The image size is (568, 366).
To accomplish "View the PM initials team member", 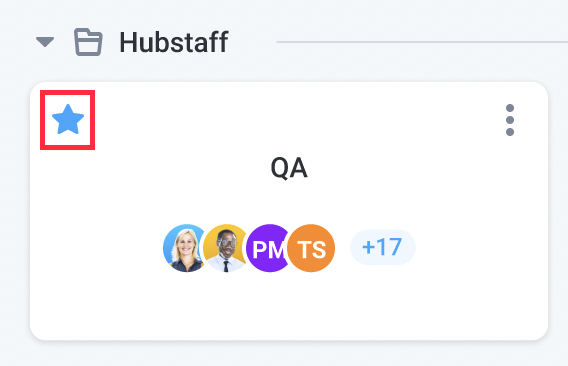I will 269,248.
